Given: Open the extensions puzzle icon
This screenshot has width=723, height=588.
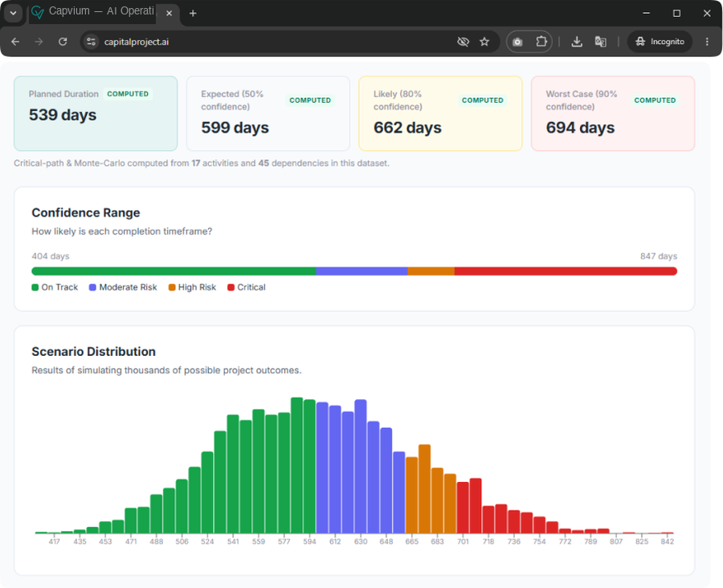Looking at the screenshot, I should click(541, 42).
